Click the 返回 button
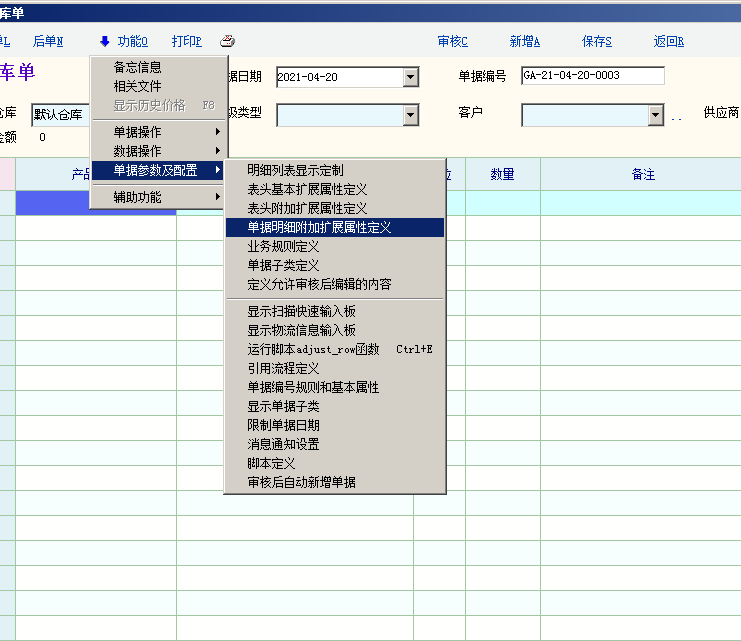This screenshot has height=641, width=741. coord(668,42)
